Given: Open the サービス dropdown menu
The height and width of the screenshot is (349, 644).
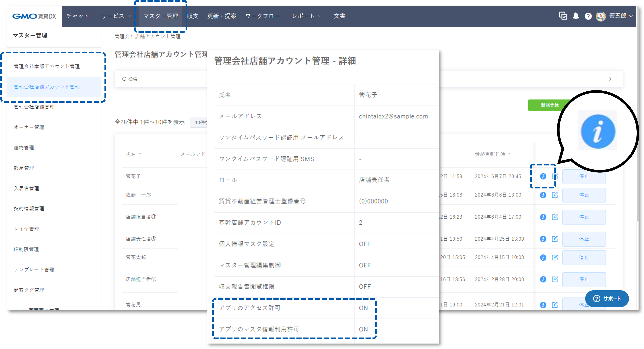Looking at the screenshot, I should pyautogui.click(x=115, y=16).
